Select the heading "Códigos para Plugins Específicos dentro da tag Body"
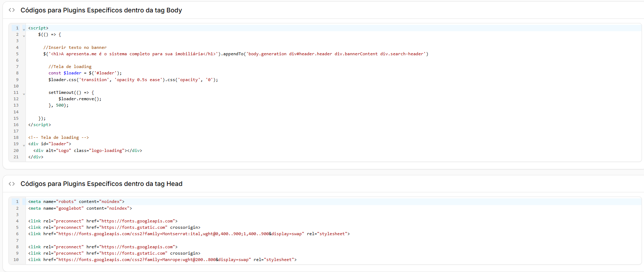This screenshot has height=272, width=644. (101, 10)
